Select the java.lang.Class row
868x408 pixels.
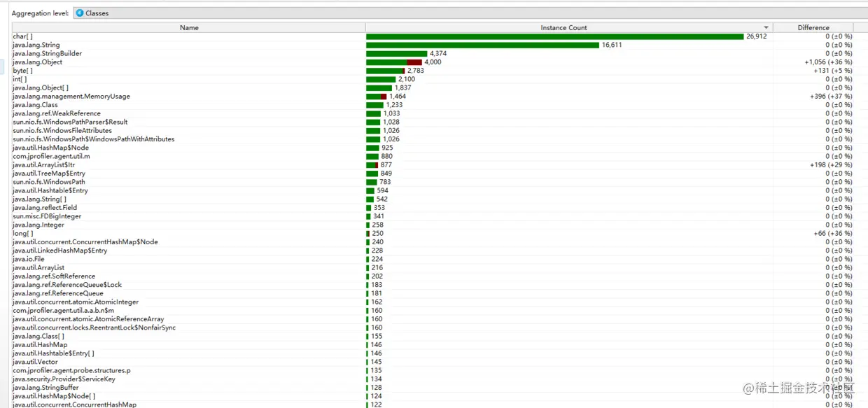coord(433,105)
